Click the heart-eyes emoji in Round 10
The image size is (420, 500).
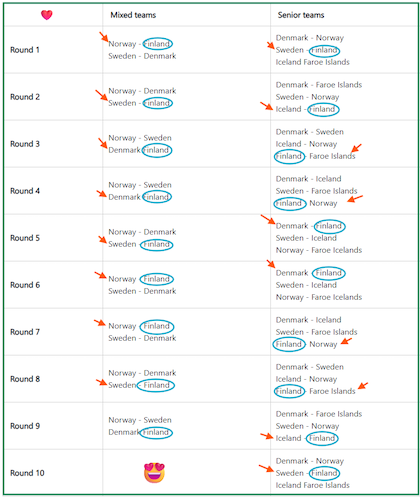pyautogui.click(x=154, y=472)
